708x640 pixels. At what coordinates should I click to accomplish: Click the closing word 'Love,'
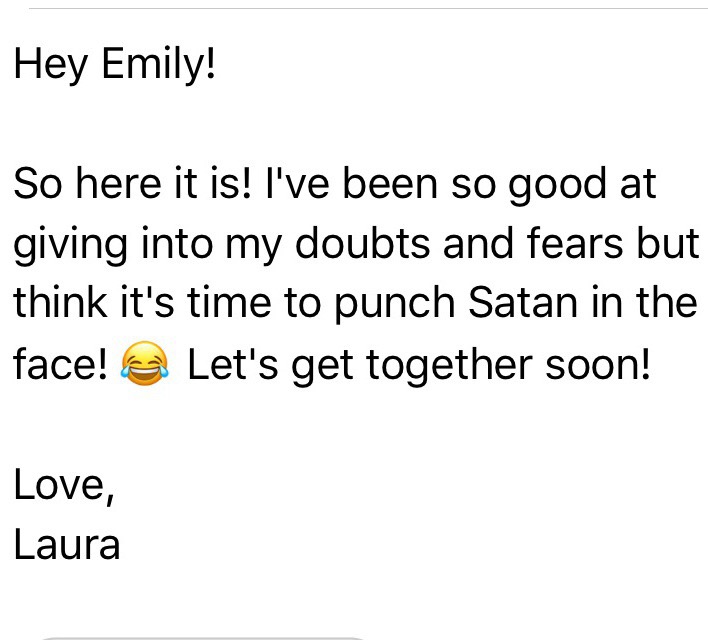64,486
